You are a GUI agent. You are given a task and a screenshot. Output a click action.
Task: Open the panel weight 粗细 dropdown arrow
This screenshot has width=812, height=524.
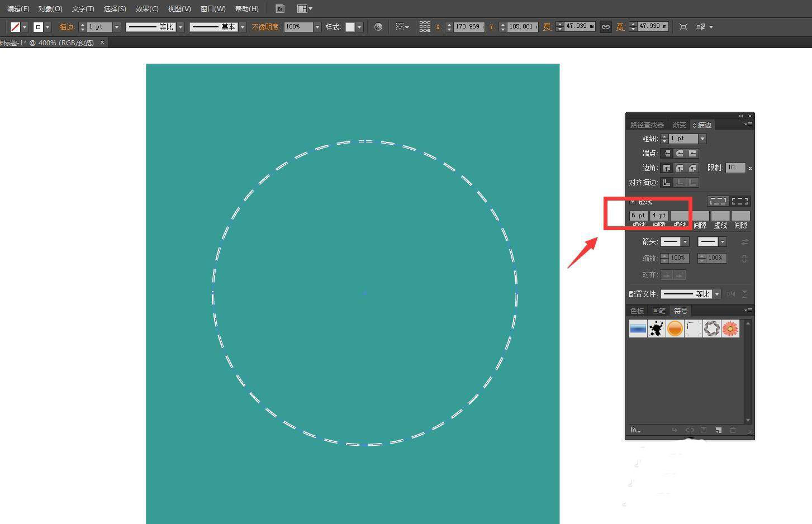tap(702, 139)
